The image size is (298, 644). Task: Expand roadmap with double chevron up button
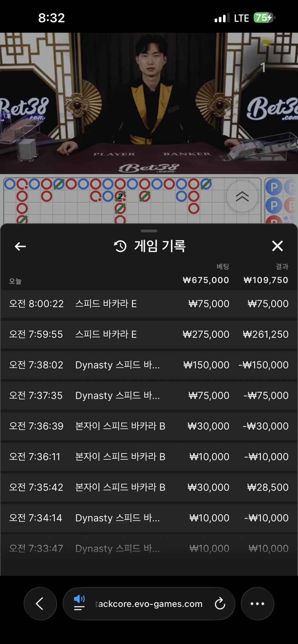pos(242,196)
